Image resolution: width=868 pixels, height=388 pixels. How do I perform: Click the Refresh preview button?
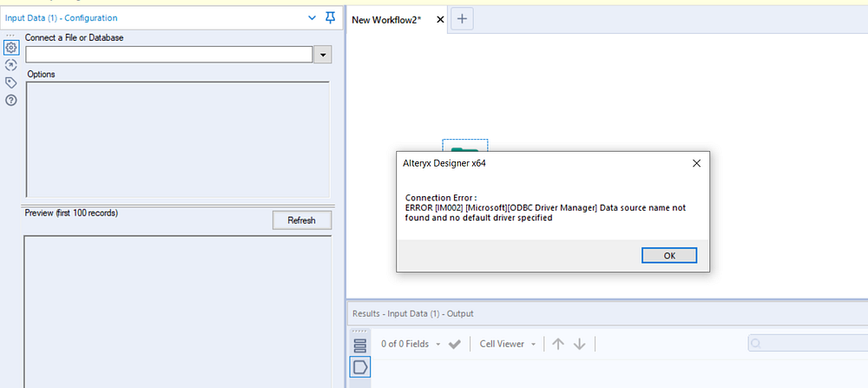click(x=302, y=220)
